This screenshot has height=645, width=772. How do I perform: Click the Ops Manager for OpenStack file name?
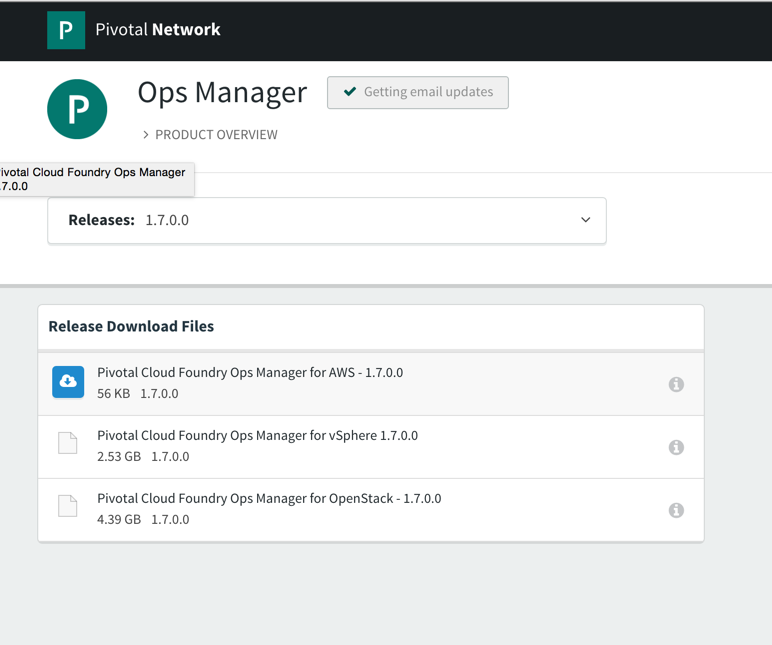(x=269, y=498)
